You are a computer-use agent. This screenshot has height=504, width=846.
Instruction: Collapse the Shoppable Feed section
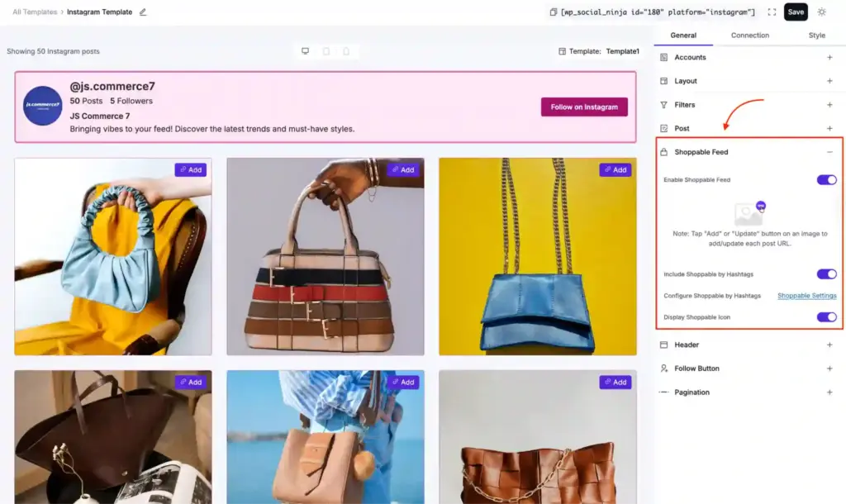pyautogui.click(x=831, y=152)
